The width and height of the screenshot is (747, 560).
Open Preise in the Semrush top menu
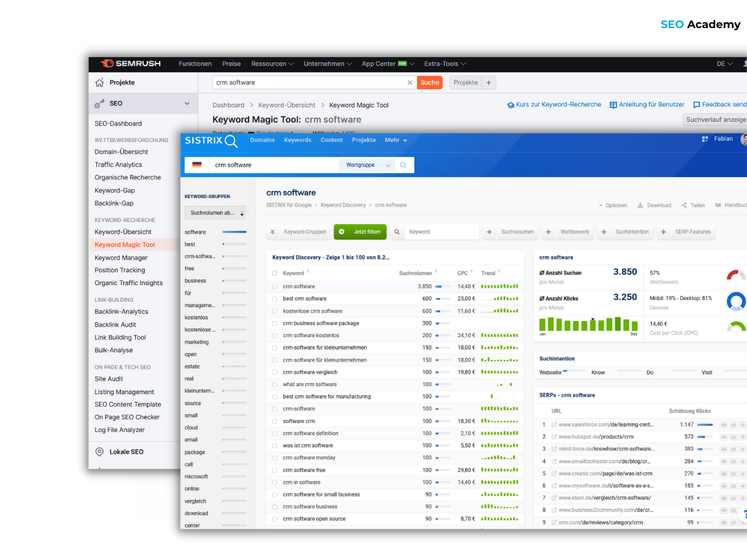[231, 64]
